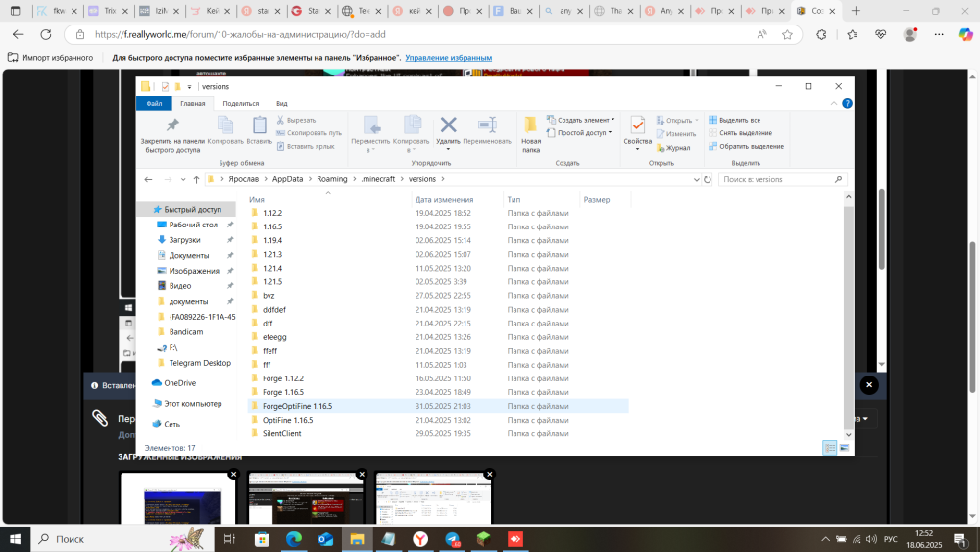Screen dimensions: 980x552
Task: Choose Deselect (Снять выделение)
Action: (x=741, y=133)
